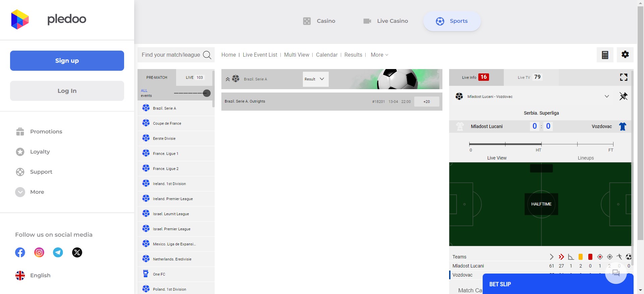Click the yellow card stat icon

click(x=581, y=257)
